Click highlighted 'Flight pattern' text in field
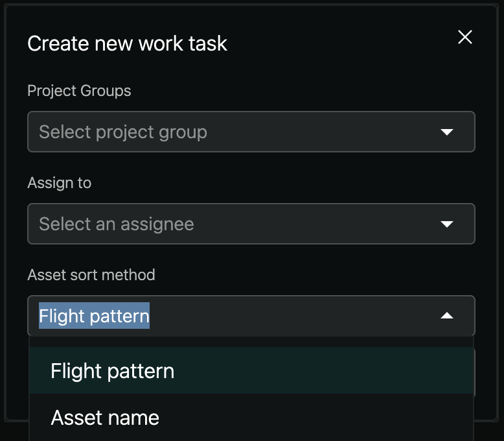Image resolution: width=504 pixels, height=441 pixels. pyautogui.click(x=95, y=316)
